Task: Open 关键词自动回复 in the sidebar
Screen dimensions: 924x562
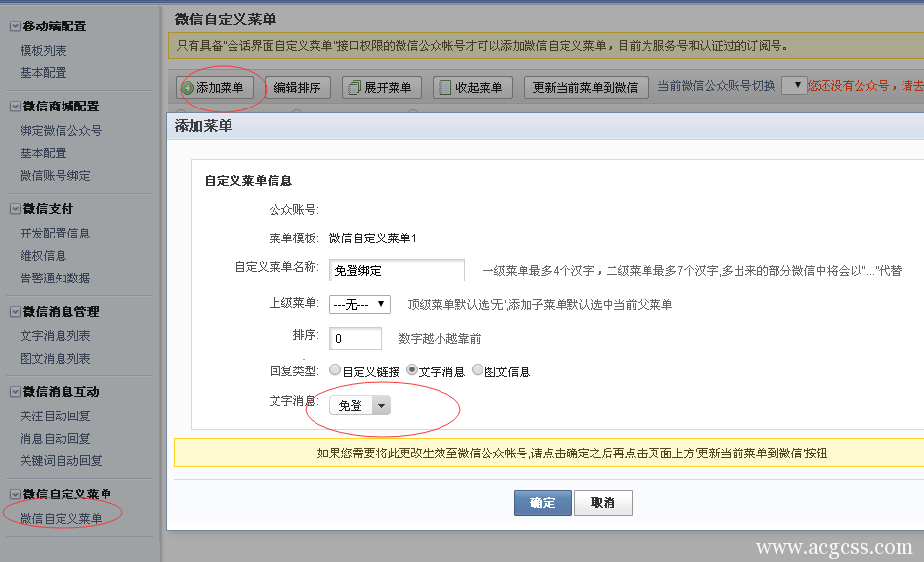Action: point(62,461)
